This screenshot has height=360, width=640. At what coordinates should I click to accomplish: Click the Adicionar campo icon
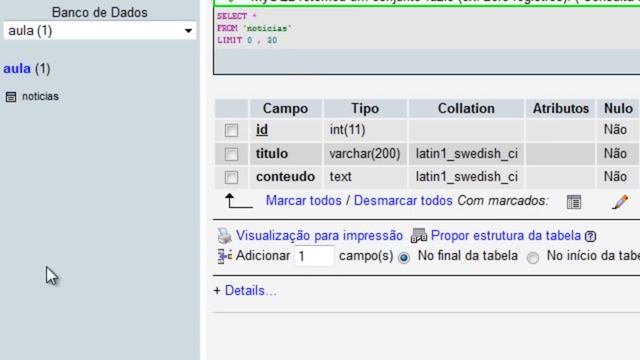pos(224,256)
